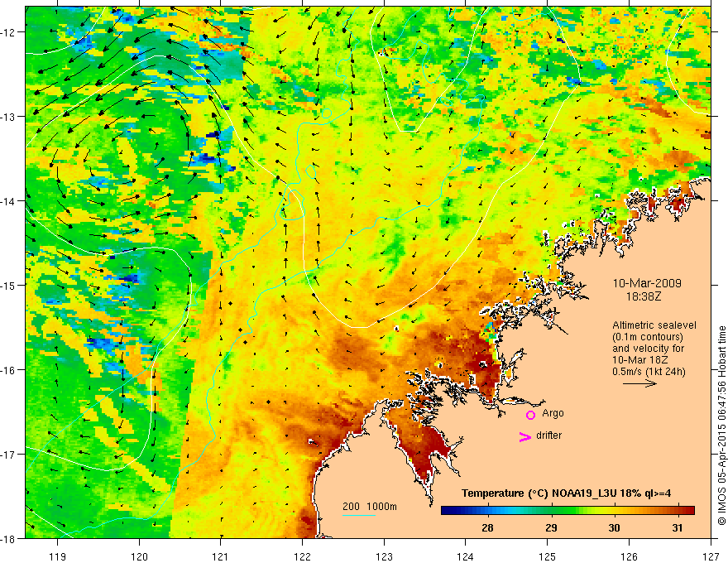Click the '(0.1m contours)' caption line
The image size is (728, 563).
(x=648, y=337)
